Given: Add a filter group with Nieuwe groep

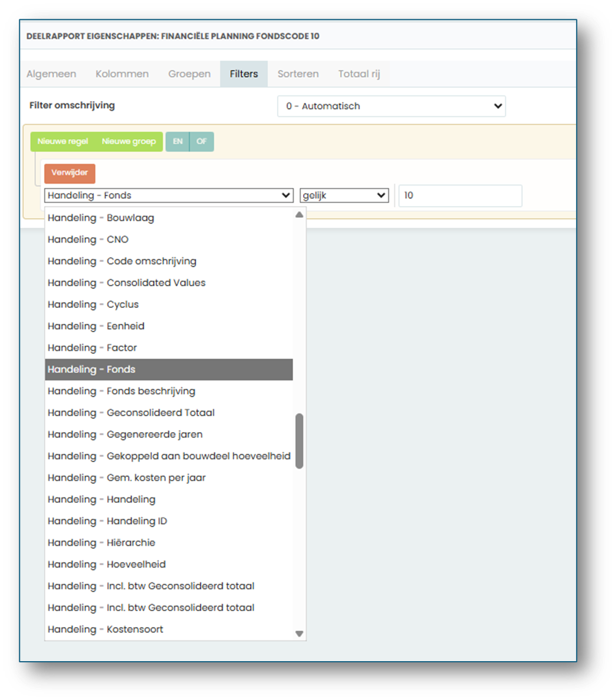Looking at the screenshot, I should tap(129, 141).
